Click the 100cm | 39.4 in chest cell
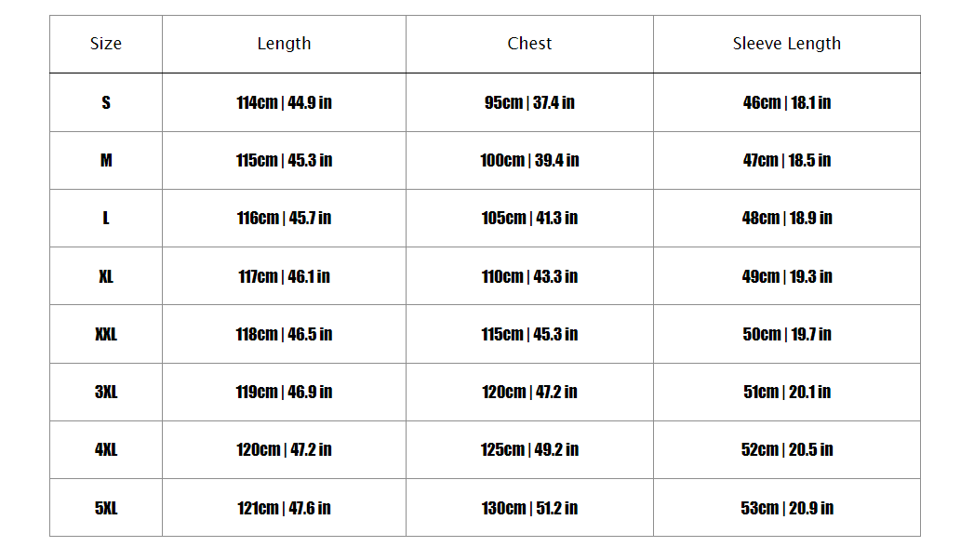 [529, 160]
